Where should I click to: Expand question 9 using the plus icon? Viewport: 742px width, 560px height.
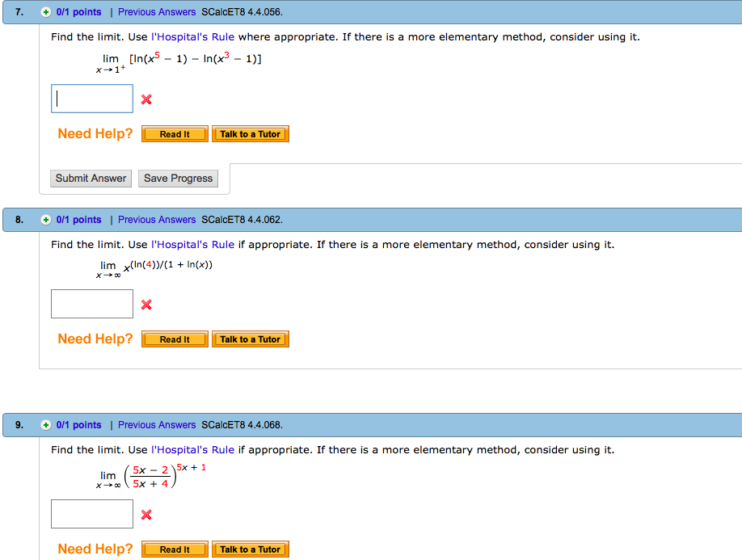pyautogui.click(x=46, y=424)
